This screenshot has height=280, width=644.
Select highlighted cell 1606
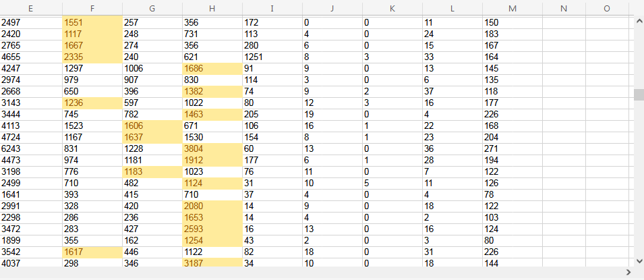point(152,125)
